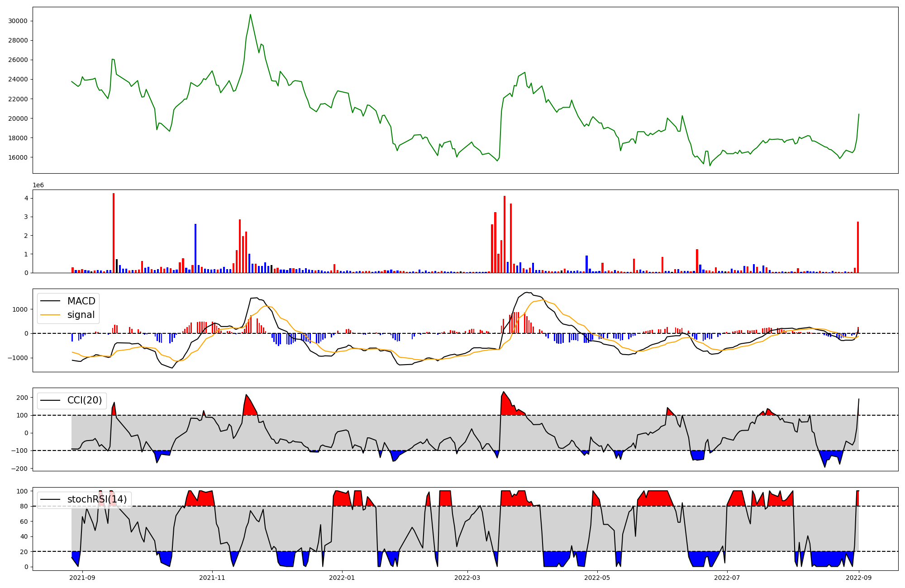
Task: Click the orange signal legend line sample
Action: click(x=50, y=315)
